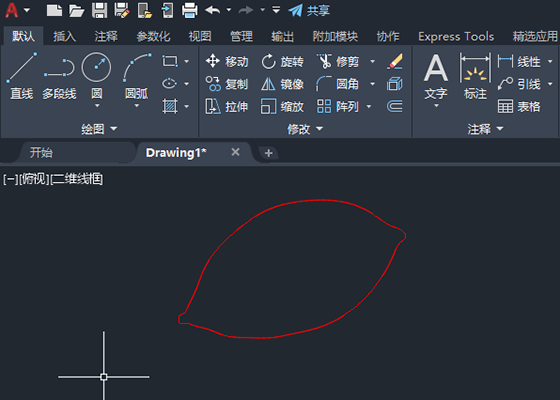The image size is (560, 400).
Task: Expand the Draw (绘图) panel
Action: (99, 129)
